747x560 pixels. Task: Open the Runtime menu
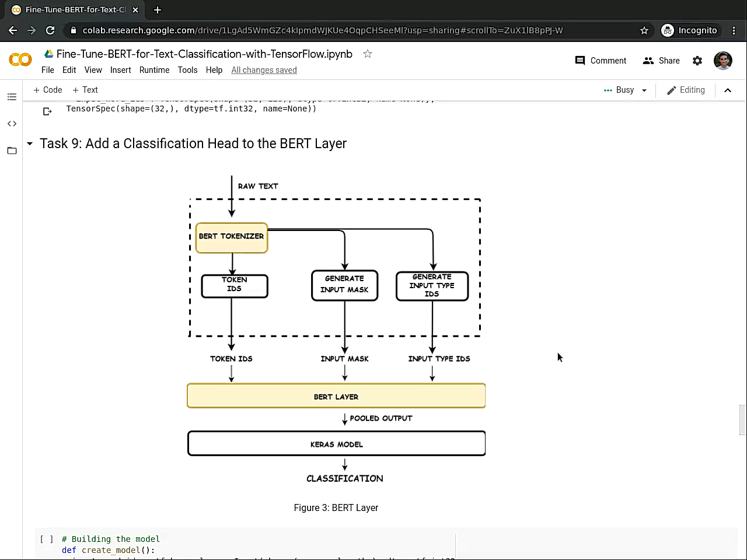click(155, 70)
